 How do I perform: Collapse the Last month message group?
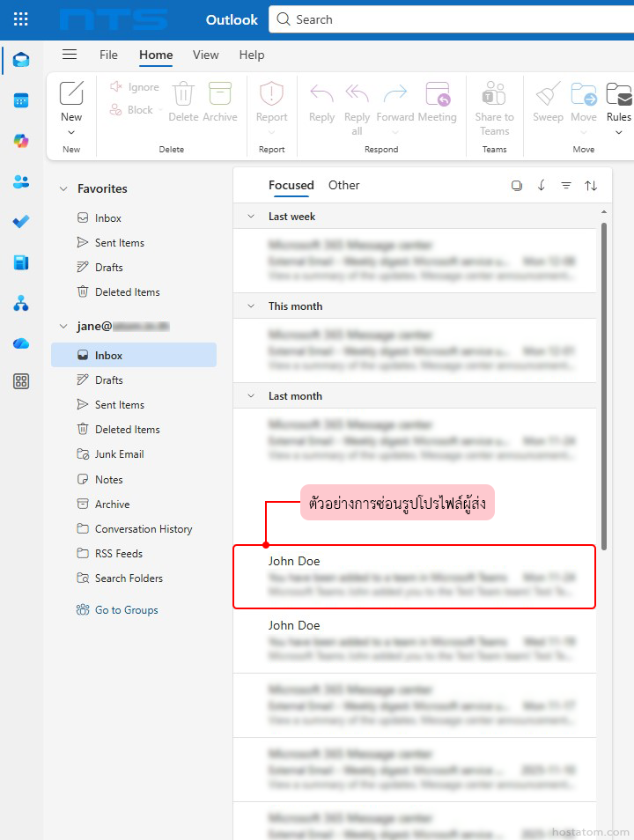(x=251, y=396)
